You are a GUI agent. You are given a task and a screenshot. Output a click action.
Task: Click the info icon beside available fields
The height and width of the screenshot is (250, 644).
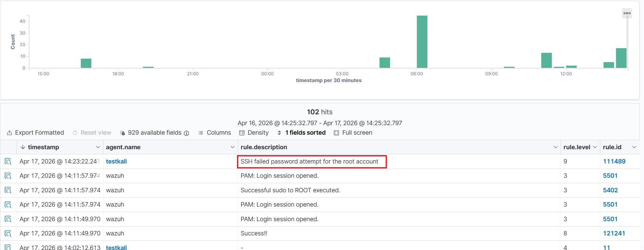tap(186, 133)
